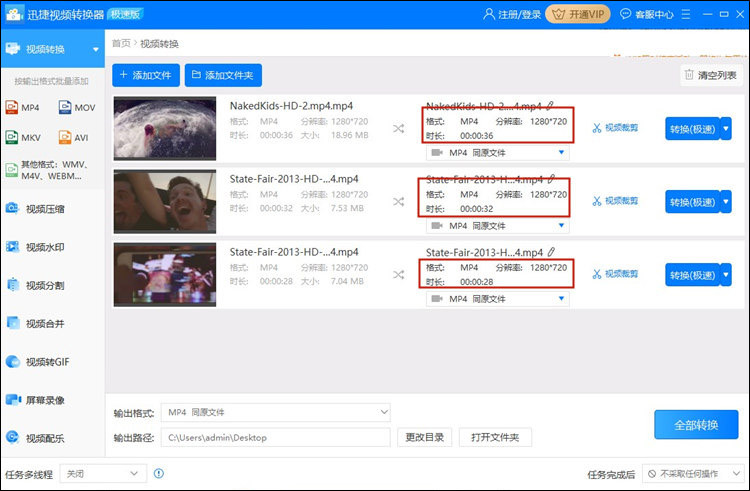Viewport: 750px width, 491px height.
Task: Open format dropdown for NakedKids-HD-2 row
Action: pos(497,153)
